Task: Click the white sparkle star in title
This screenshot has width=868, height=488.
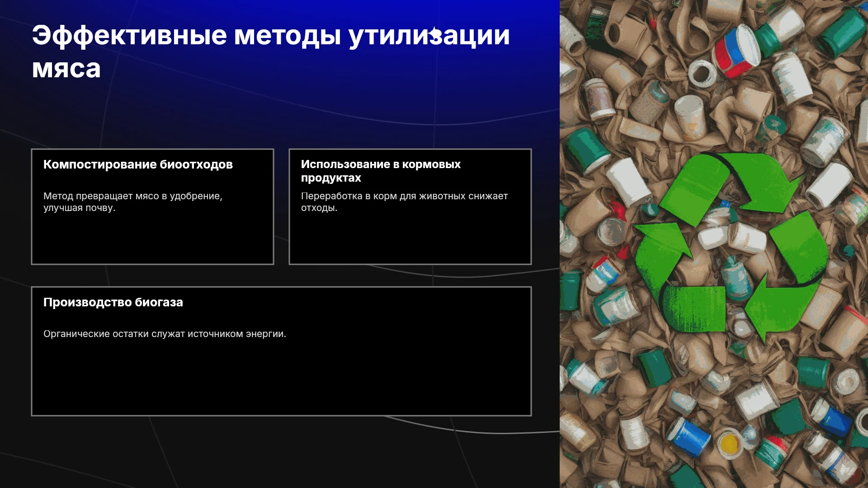Action: pos(434,34)
